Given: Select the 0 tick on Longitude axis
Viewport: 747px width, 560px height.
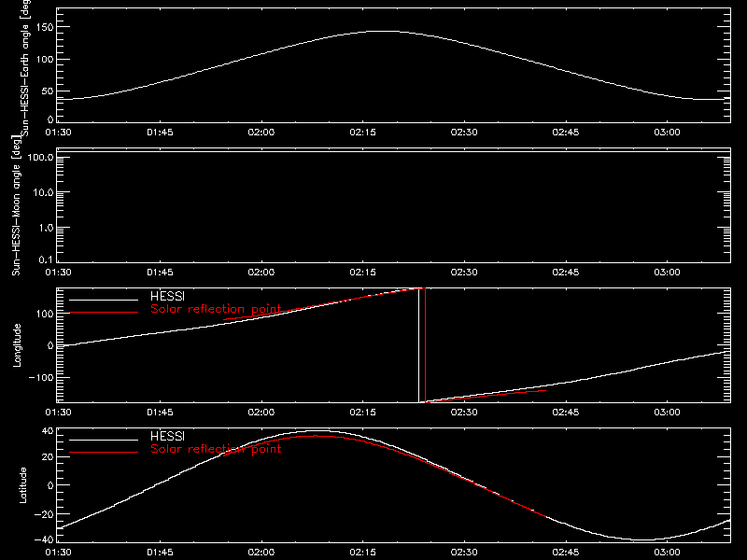Looking at the screenshot, I should (50, 345).
